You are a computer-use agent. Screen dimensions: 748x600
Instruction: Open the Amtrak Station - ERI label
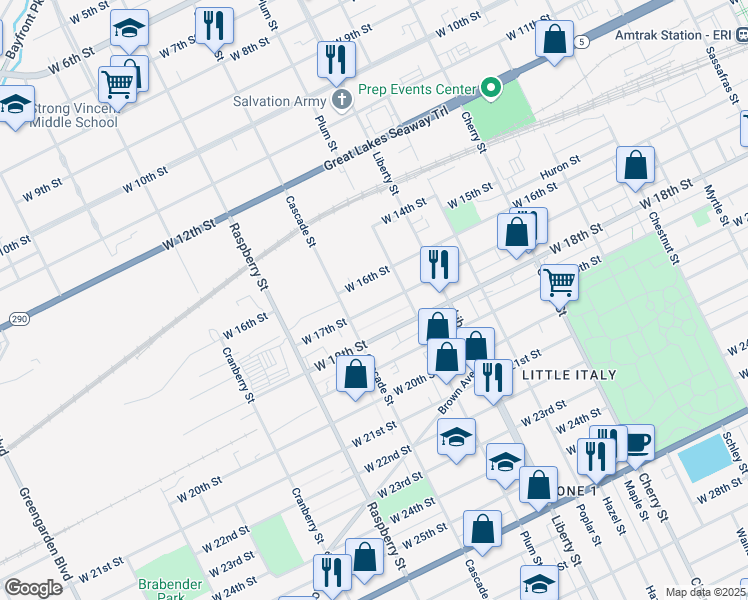pyautogui.click(x=673, y=35)
